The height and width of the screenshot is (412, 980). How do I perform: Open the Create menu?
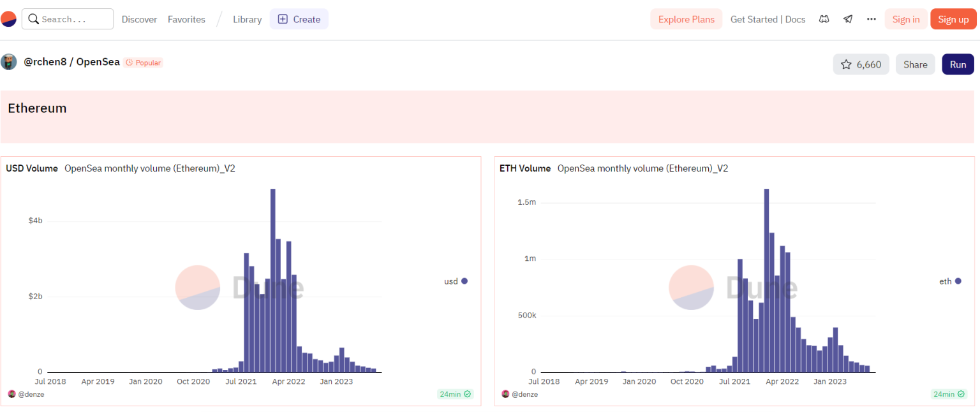[299, 19]
